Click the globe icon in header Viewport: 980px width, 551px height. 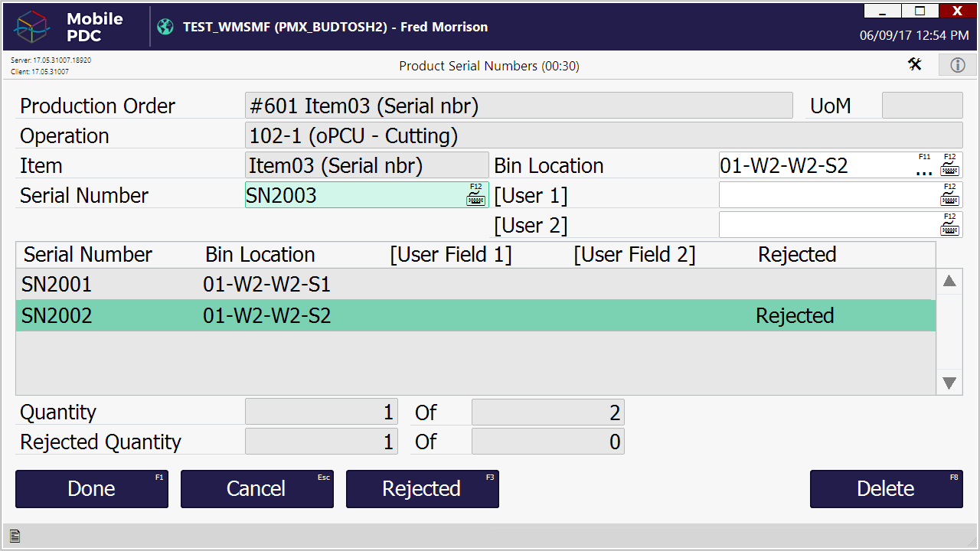tap(165, 27)
